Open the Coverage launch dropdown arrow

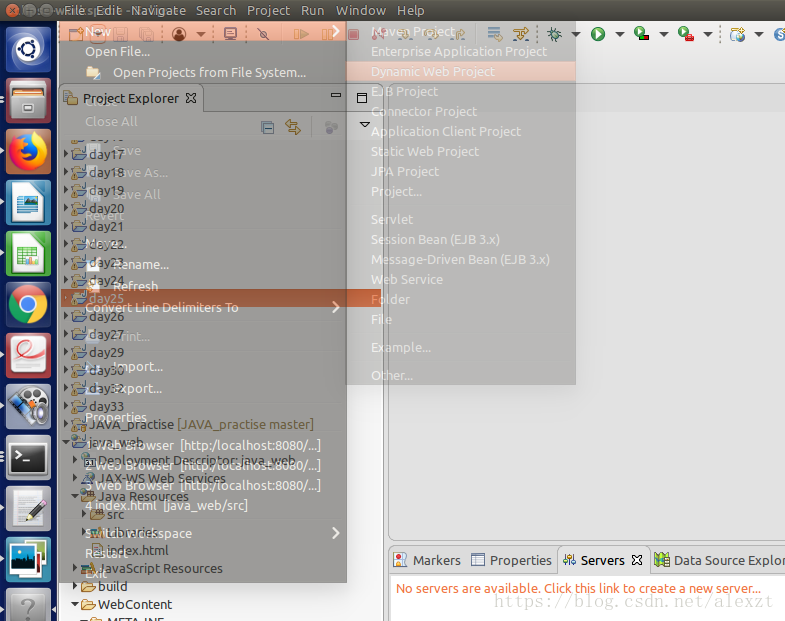point(664,34)
